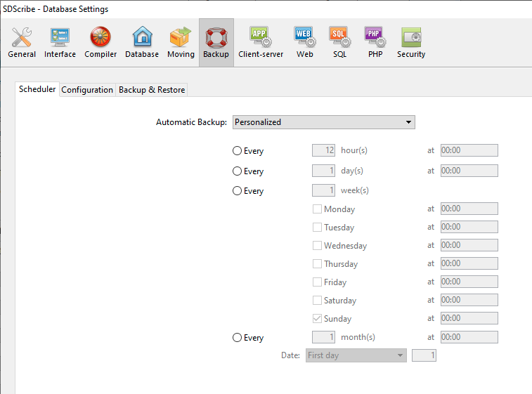Screen dimensions: 532x394
Task: Click the month(s) interval field
Action: (323, 337)
